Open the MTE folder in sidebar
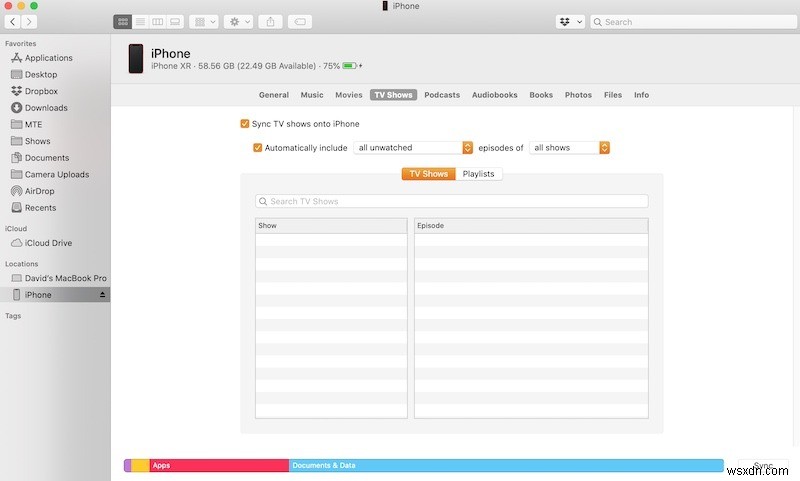The image size is (800, 481). [x=33, y=124]
